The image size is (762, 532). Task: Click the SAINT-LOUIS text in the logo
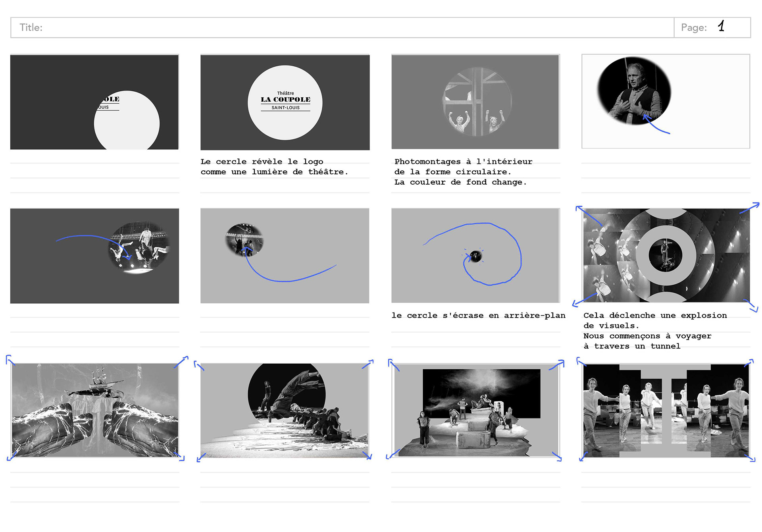tap(286, 108)
